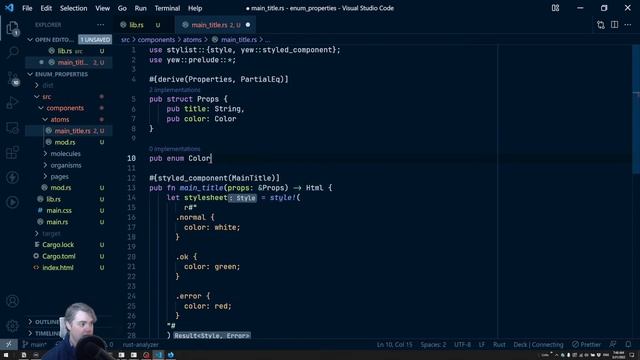This screenshot has height=360, width=640.
Task: Open editor more actions ellipsis
Action: (x=628, y=25)
